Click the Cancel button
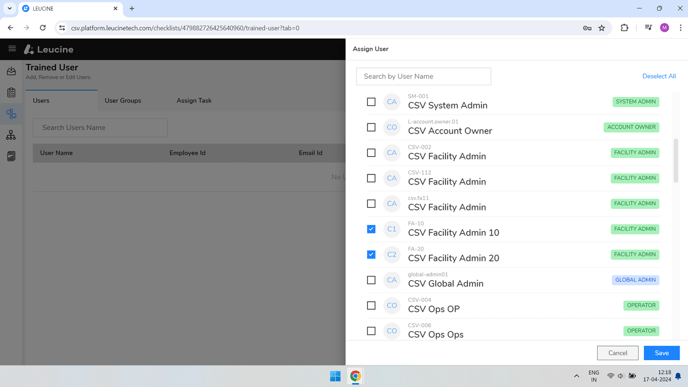Viewport: 688px width, 387px height. tap(617, 353)
